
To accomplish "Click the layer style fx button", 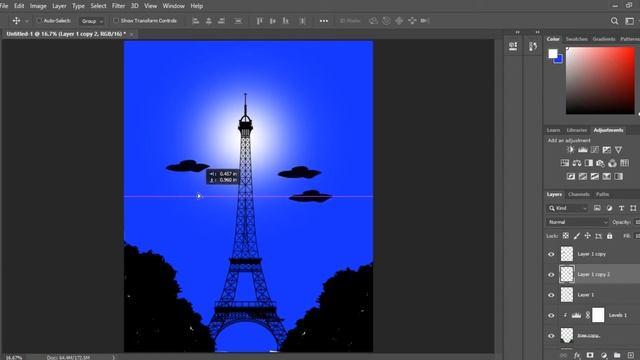I will click(577, 356).
